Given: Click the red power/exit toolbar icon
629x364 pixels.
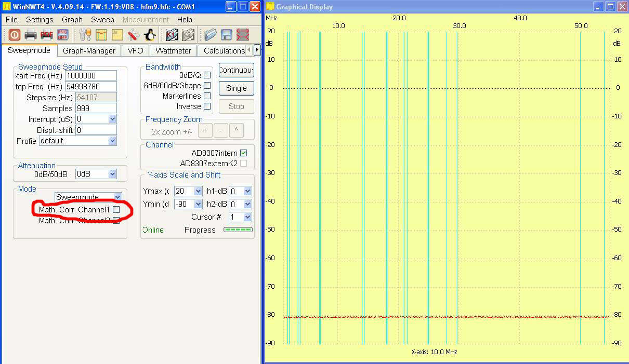Looking at the screenshot, I should (14, 35).
